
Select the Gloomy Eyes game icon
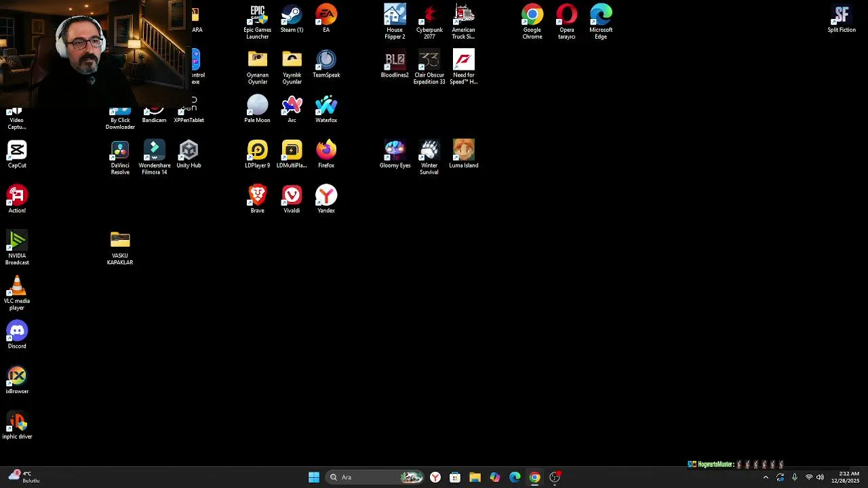click(x=395, y=154)
